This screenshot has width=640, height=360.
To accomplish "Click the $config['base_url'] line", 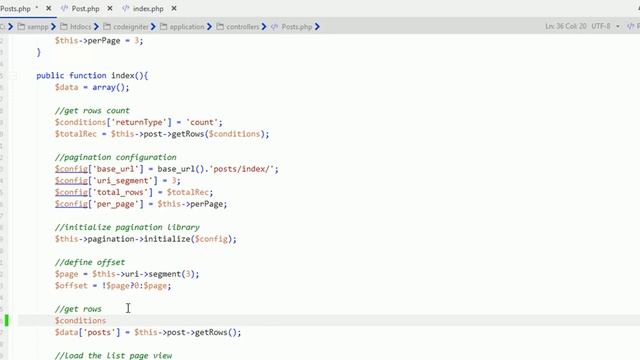I will (167, 169).
